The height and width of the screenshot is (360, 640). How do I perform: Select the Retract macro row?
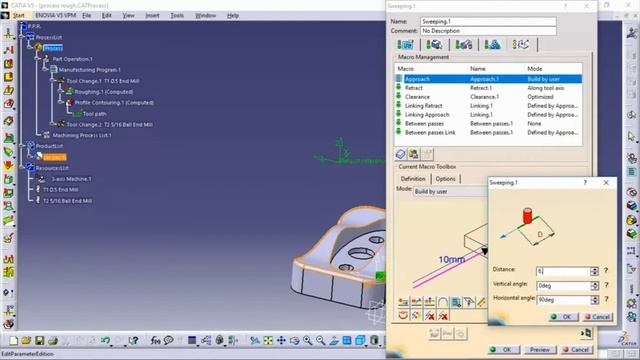488,88
